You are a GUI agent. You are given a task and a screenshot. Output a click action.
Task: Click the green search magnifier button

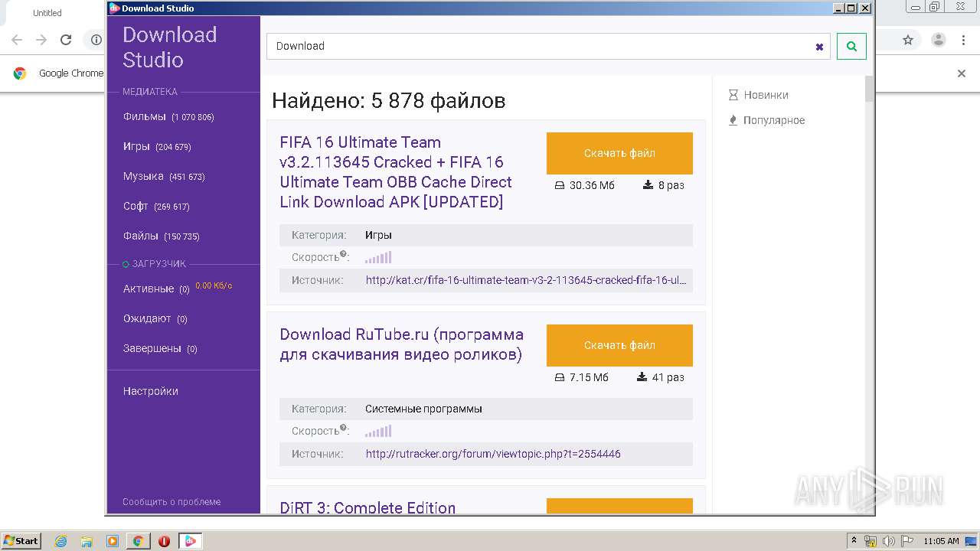[851, 46]
